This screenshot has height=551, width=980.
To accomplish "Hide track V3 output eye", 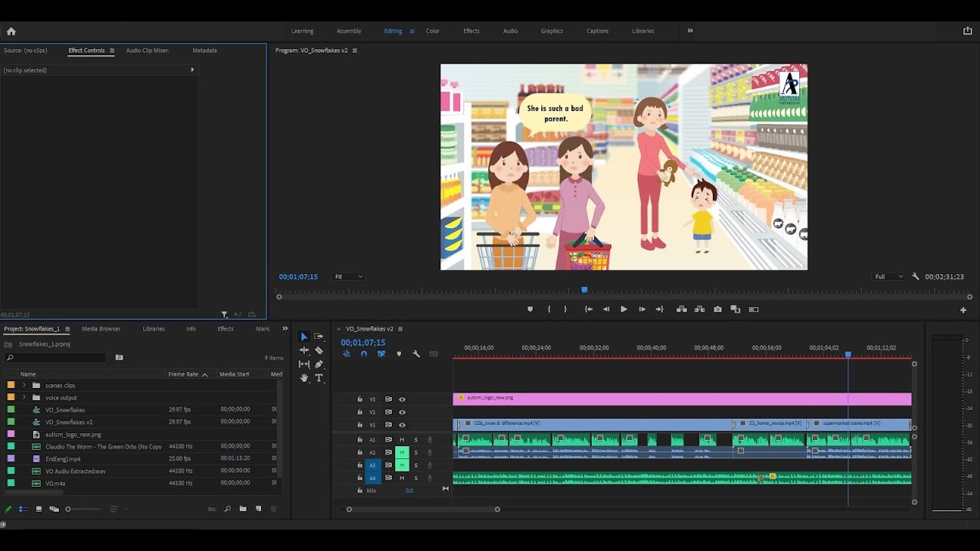I will [402, 399].
